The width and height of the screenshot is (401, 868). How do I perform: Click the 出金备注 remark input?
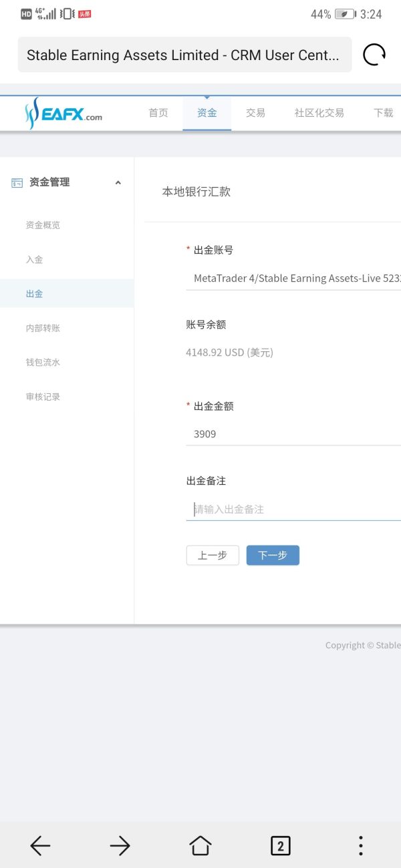(294, 509)
